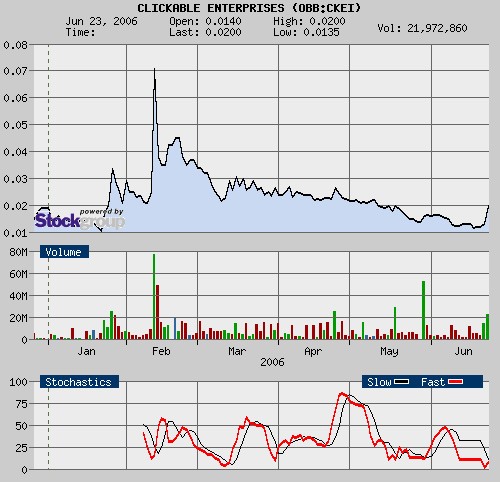Select the date Jun 23, 2006
The height and width of the screenshot is (482, 500).
(x=101, y=21)
